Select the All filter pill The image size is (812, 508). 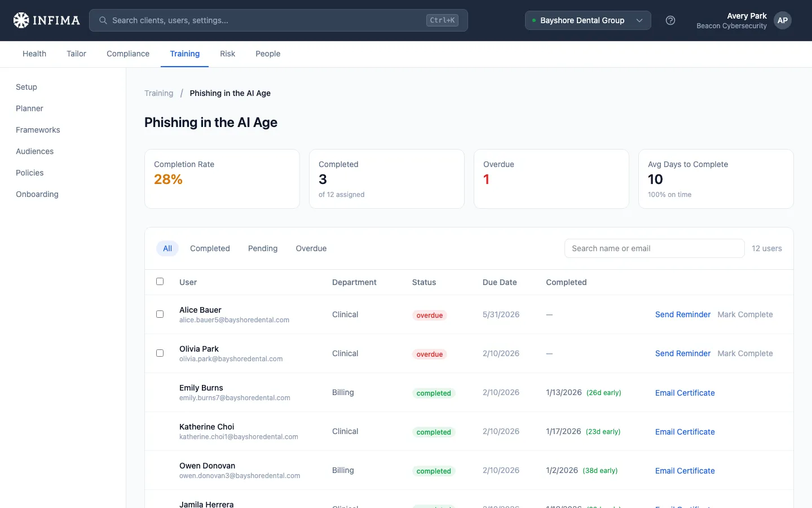pyautogui.click(x=167, y=248)
